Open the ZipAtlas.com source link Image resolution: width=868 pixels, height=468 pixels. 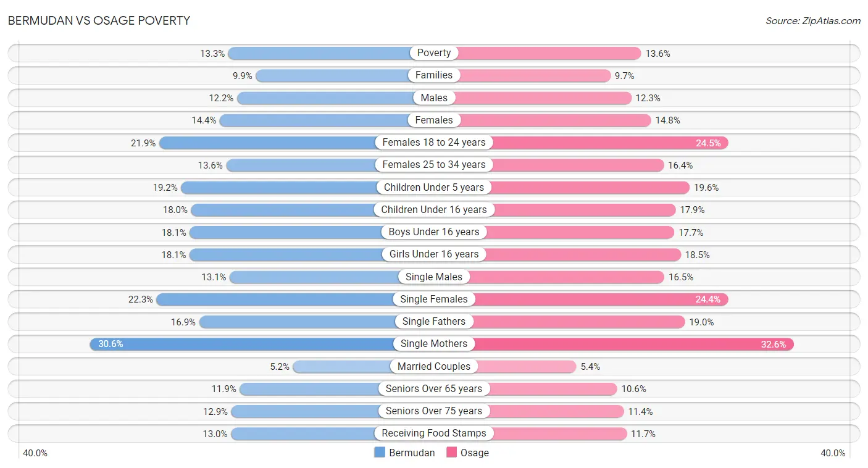813,20
